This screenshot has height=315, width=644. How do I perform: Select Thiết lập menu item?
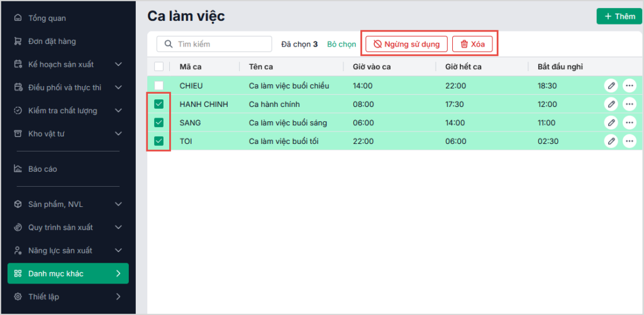(68, 297)
